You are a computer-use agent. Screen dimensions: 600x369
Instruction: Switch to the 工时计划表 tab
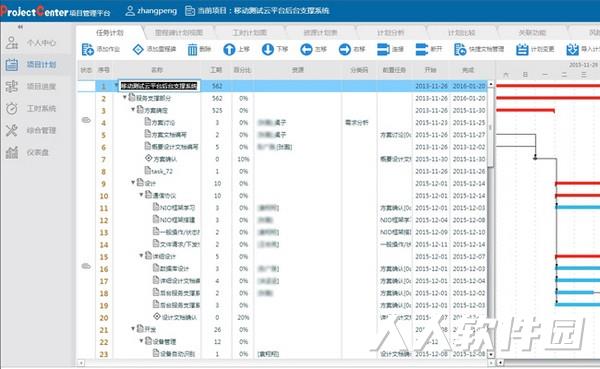coord(249,33)
